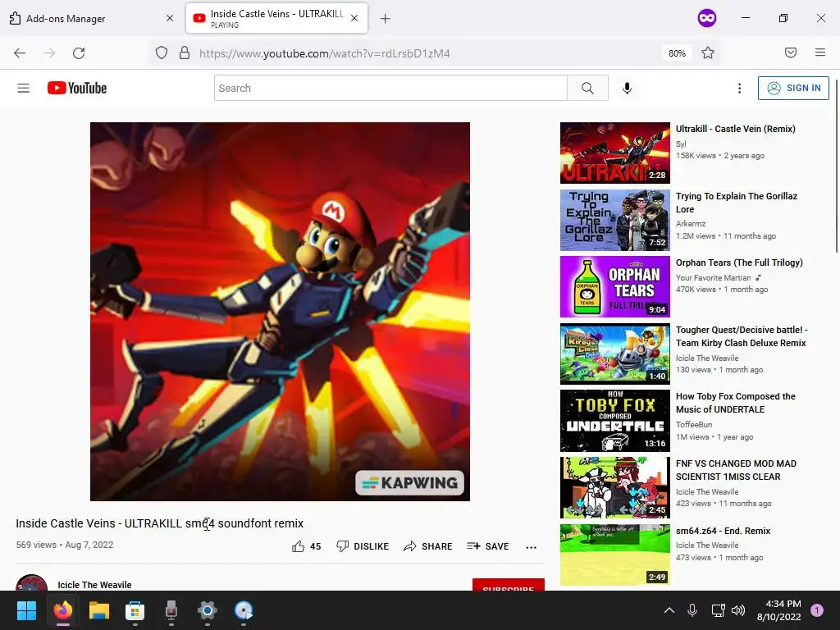Go back with browser back arrow

20,53
